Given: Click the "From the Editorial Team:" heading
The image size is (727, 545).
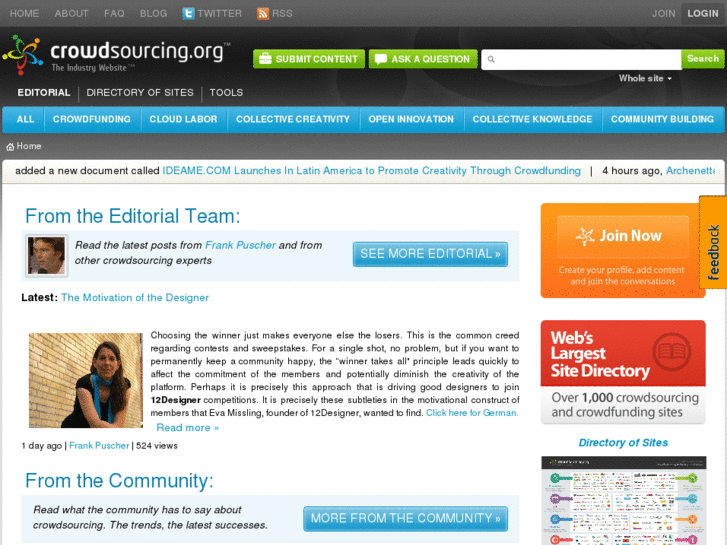Looking at the screenshot, I should [x=133, y=216].
